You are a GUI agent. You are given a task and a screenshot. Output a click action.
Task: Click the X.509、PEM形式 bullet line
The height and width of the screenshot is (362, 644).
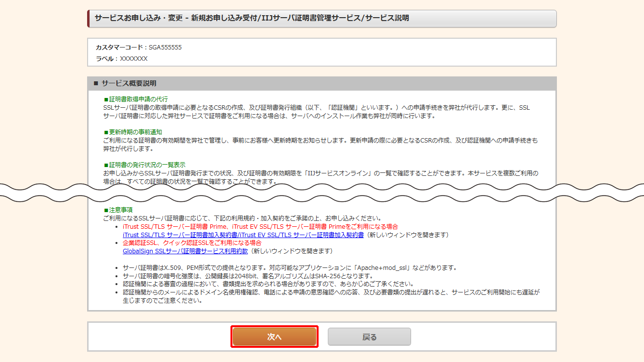click(x=289, y=268)
